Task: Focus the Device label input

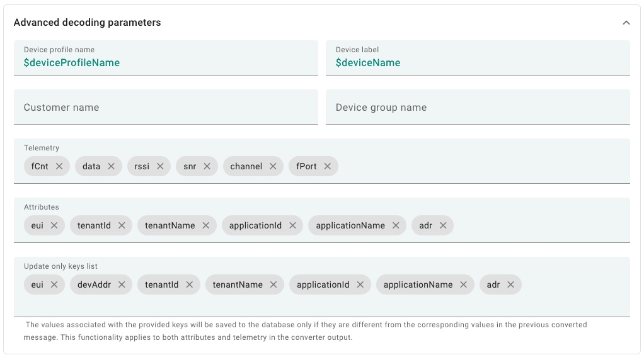Action: [x=477, y=62]
